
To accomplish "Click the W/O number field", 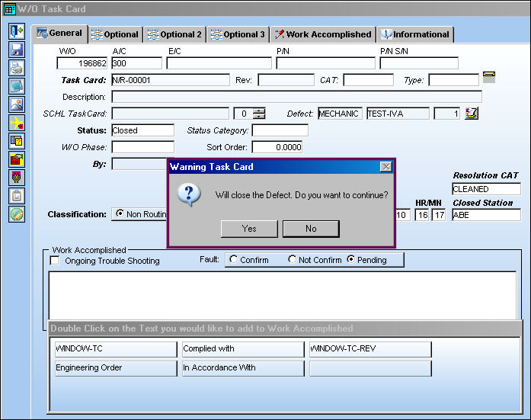I will click(x=82, y=63).
